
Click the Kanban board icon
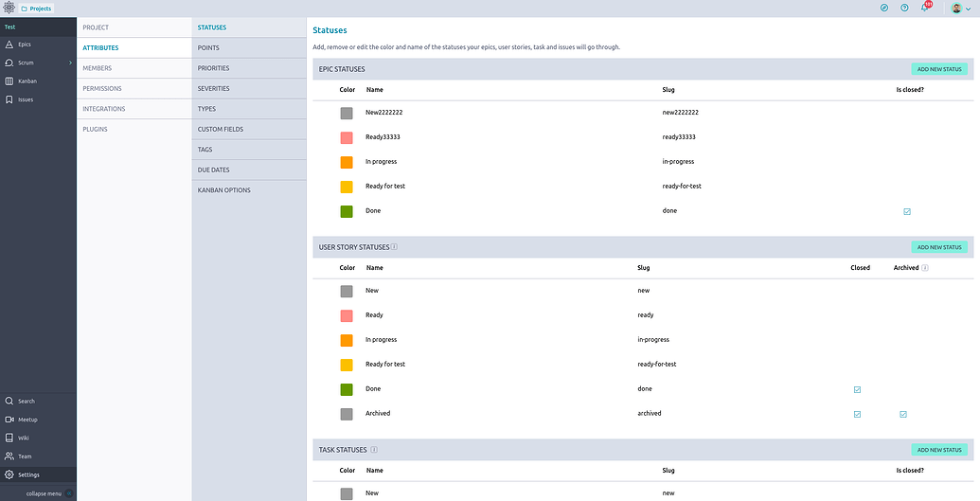click(9, 81)
